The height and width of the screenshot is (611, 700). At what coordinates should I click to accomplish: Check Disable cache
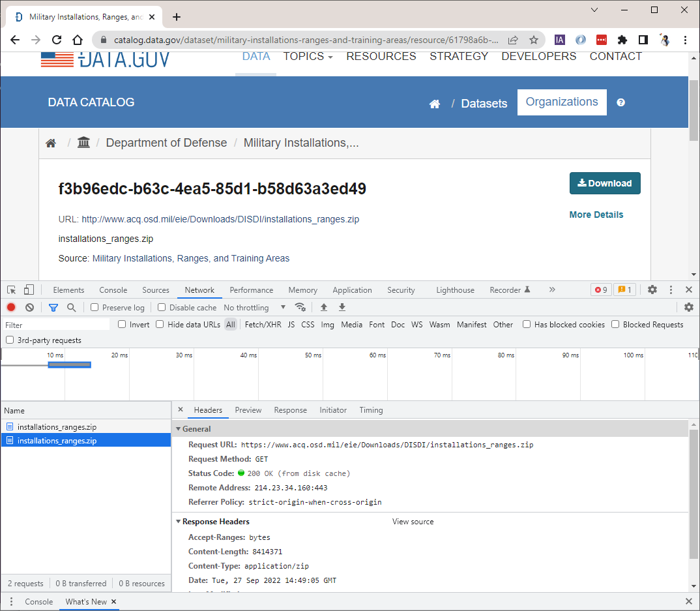pos(162,307)
